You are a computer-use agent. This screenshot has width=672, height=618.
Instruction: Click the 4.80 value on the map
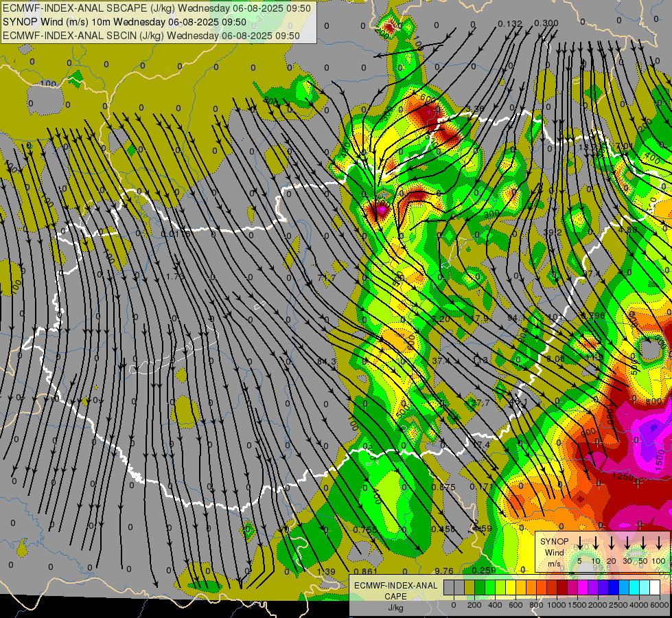[628, 229]
